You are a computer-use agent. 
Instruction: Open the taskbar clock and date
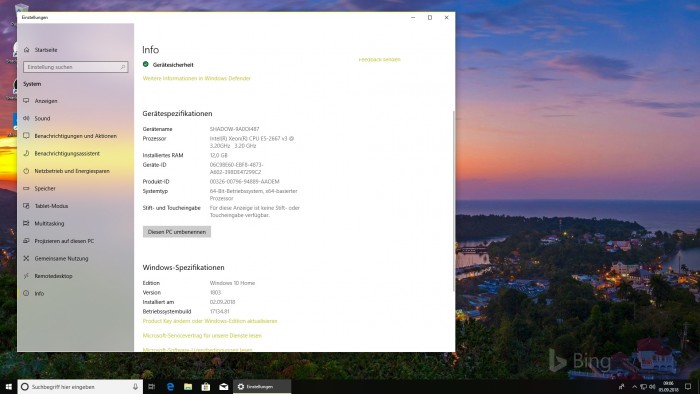tap(668, 387)
